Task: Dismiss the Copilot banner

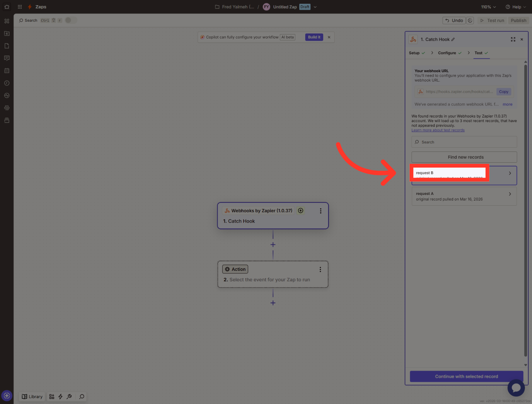Action: pos(329,37)
